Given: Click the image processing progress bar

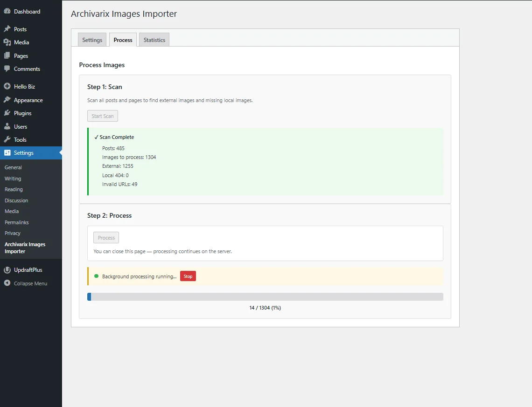Looking at the screenshot, I should (x=265, y=297).
